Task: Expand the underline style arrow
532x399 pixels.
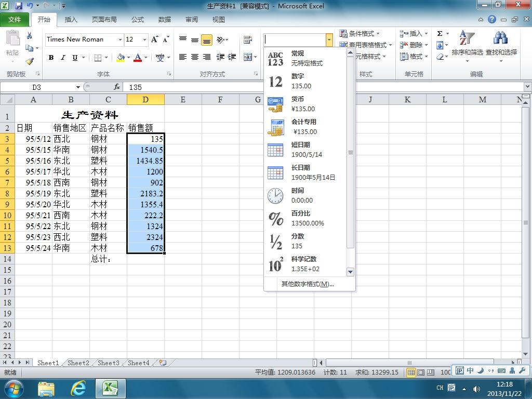Action: 83,58
